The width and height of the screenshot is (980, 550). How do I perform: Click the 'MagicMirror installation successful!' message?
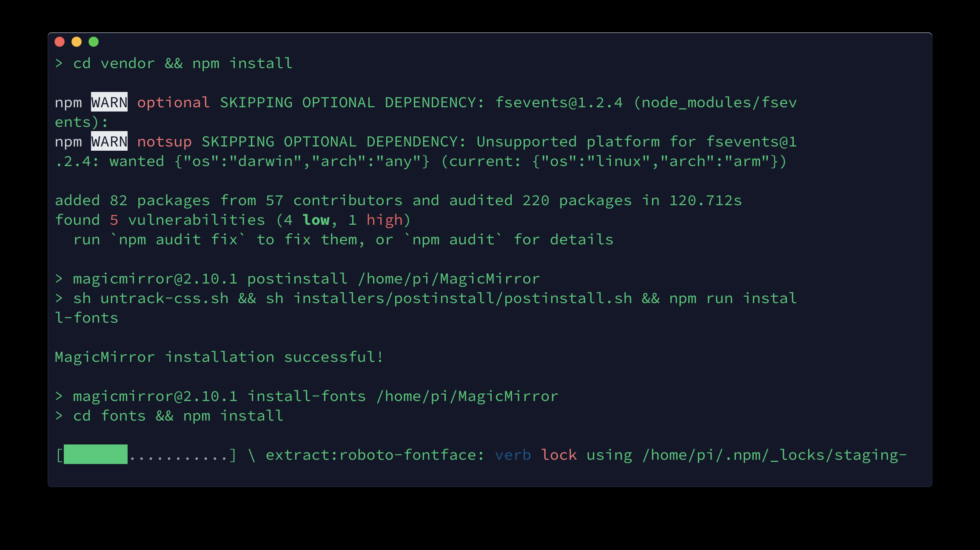pos(219,357)
